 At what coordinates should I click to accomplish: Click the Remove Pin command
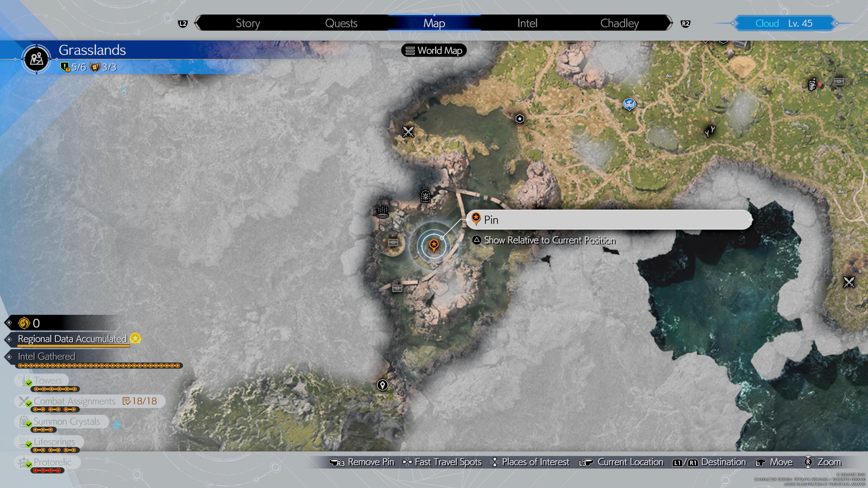click(x=362, y=462)
